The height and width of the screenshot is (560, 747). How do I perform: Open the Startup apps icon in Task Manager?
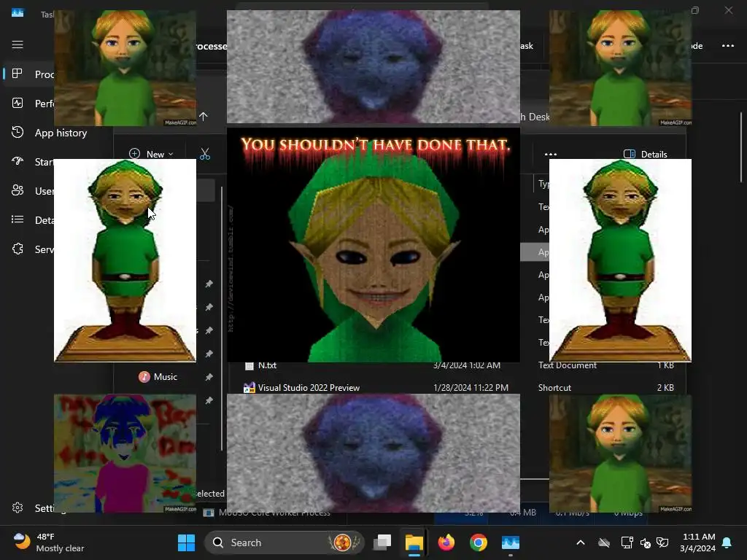click(x=18, y=161)
